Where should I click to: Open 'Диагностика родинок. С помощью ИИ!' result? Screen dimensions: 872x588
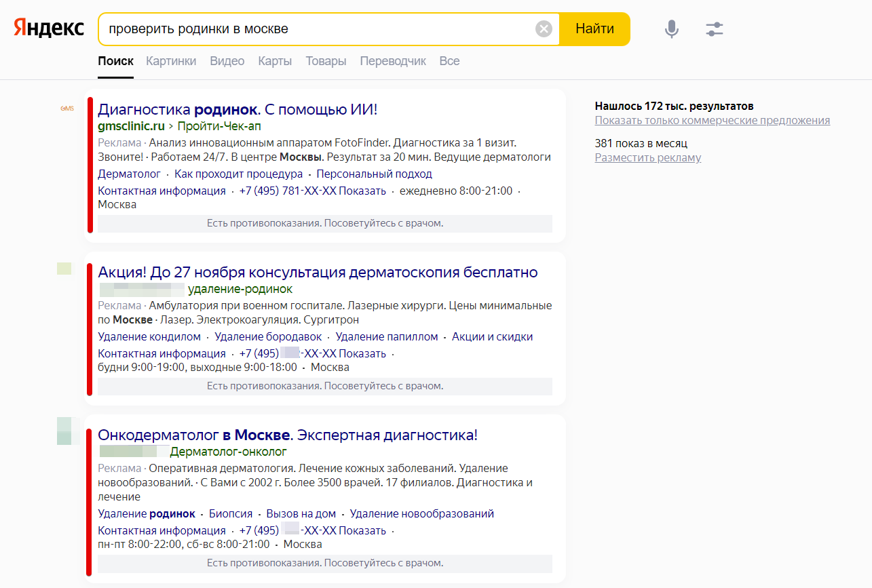(238, 109)
